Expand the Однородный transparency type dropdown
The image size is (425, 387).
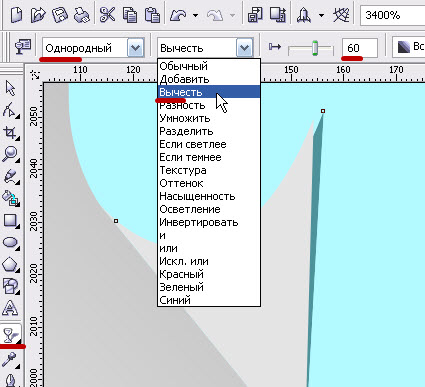click(x=135, y=48)
